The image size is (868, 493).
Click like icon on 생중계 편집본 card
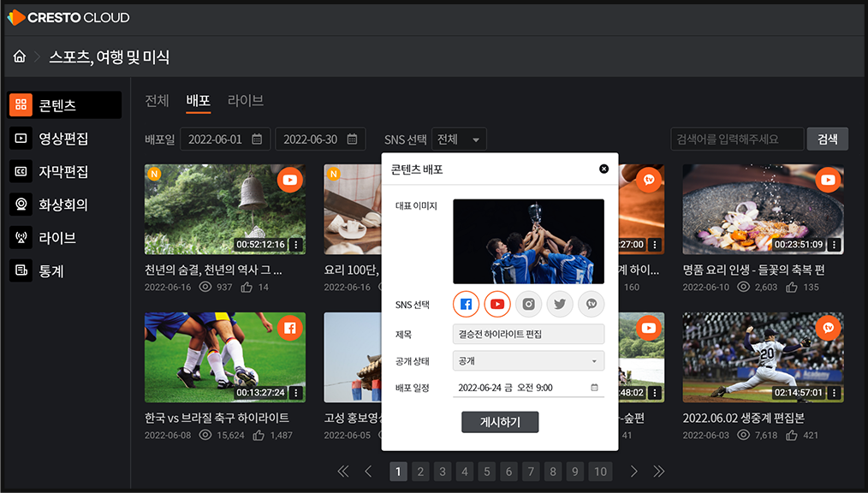pyautogui.click(x=792, y=435)
